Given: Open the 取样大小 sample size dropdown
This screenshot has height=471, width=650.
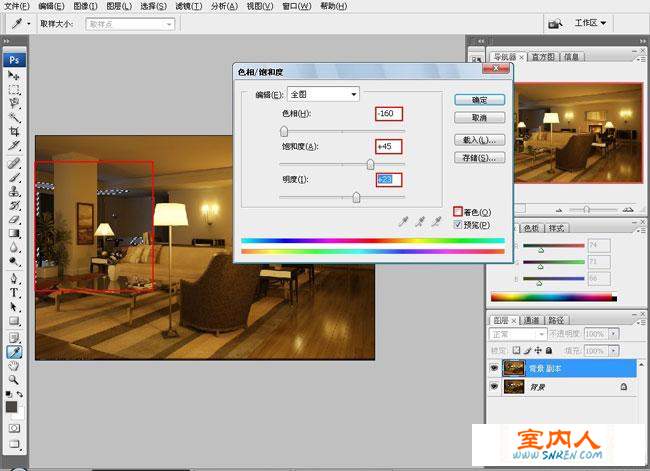Looking at the screenshot, I should point(130,24).
